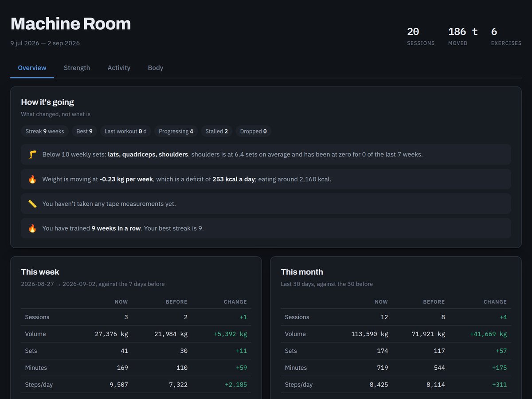Image resolution: width=532 pixels, height=399 pixels.
Task: Click the 544 minutes value
Action: pyautogui.click(x=439, y=368)
